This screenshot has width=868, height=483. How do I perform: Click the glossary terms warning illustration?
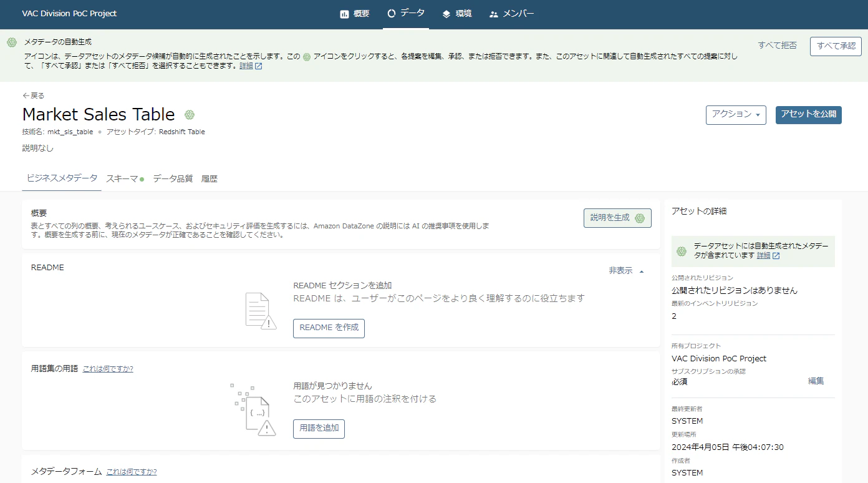coord(253,410)
